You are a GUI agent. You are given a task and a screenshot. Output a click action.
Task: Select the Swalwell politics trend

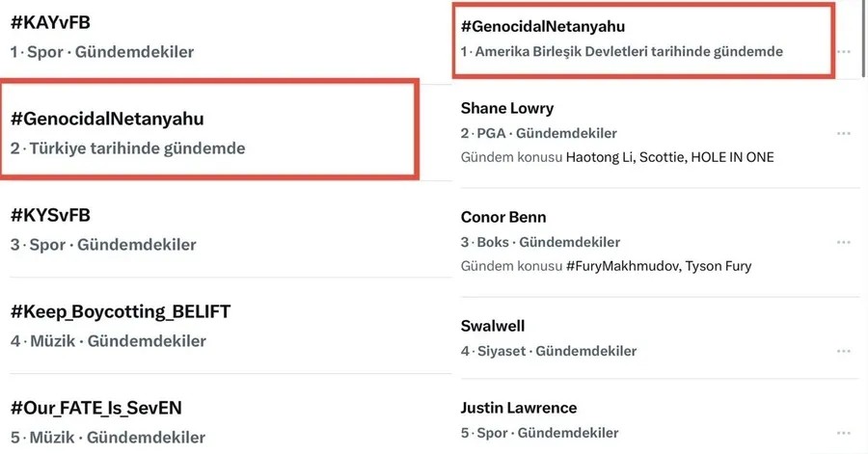(x=493, y=326)
